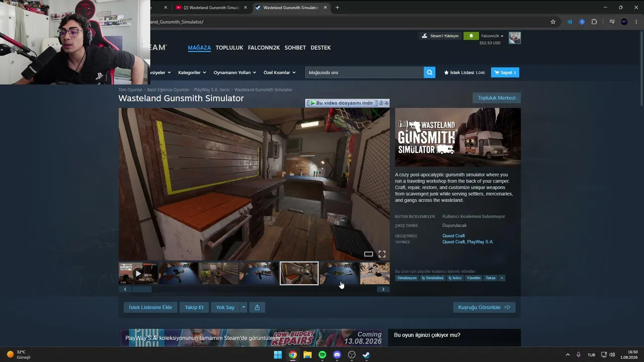
Task: Bookmark this page with the star icon
Action: [553, 22]
